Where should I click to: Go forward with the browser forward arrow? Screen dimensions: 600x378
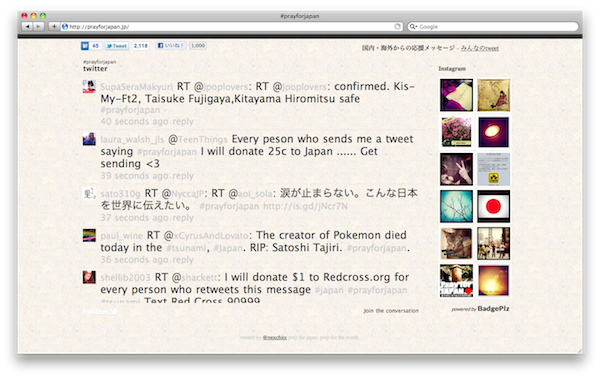[38, 26]
